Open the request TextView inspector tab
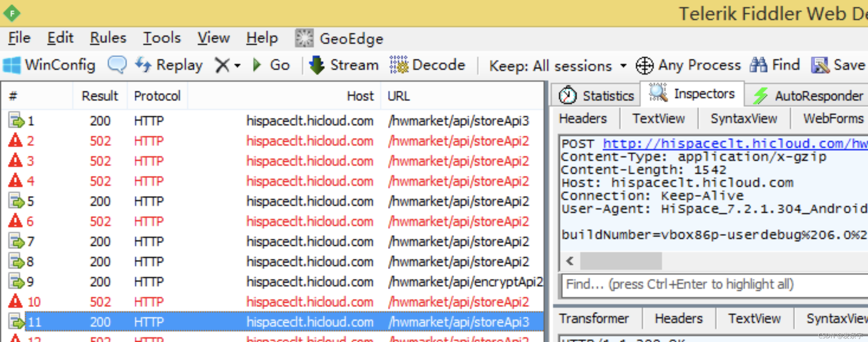Screen dimensions: 868x342 (x=658, y=119)
